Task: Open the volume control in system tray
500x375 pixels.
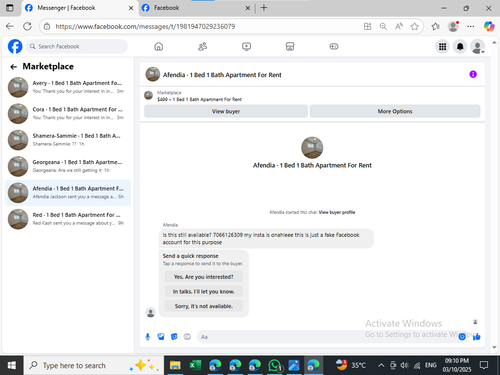Action: click(x=404, y=366)
